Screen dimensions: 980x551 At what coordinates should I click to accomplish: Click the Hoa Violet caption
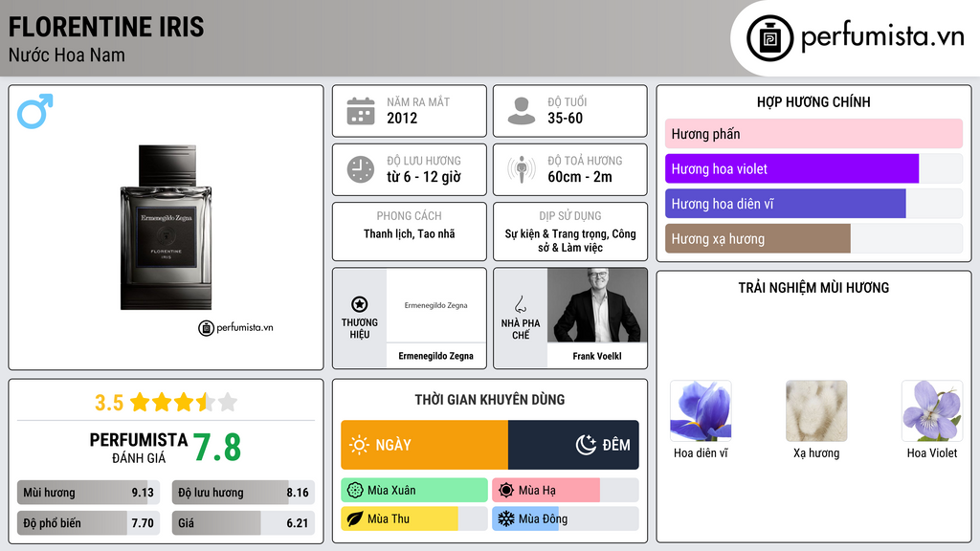click(932, 452)
